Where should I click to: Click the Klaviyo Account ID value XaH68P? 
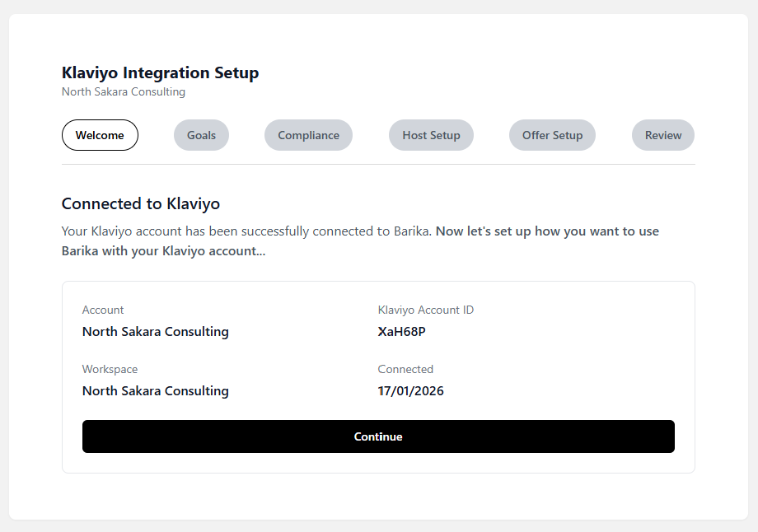401,332
